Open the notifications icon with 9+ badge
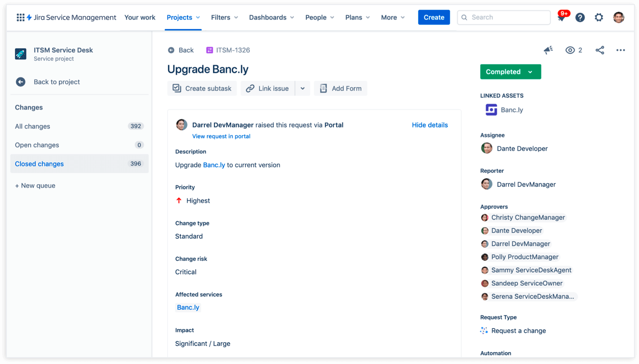The image size is (639, 364). 561,18
